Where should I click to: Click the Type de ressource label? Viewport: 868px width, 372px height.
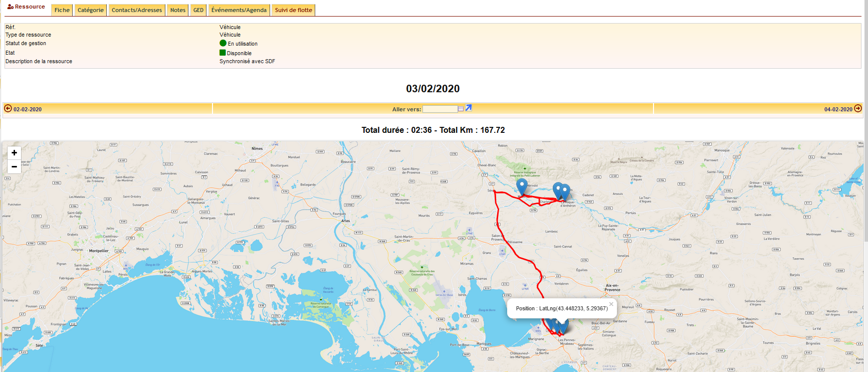[28, 35]
